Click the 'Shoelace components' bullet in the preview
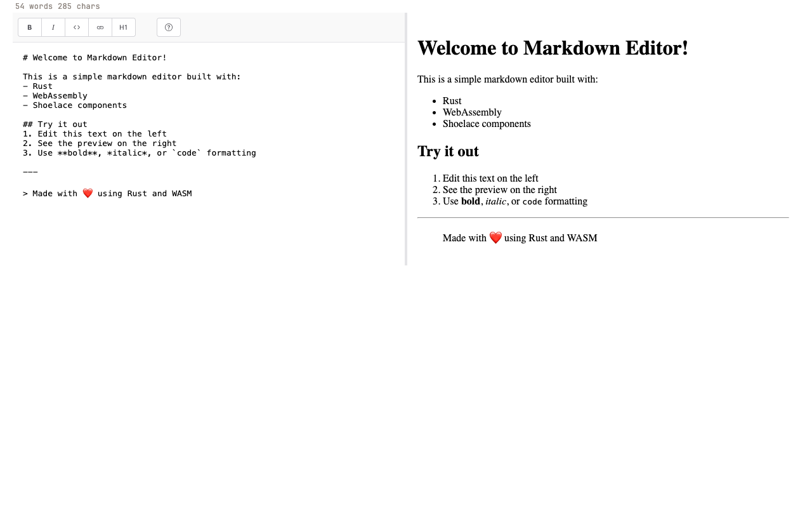812x508 pixels. coord(487,124)
